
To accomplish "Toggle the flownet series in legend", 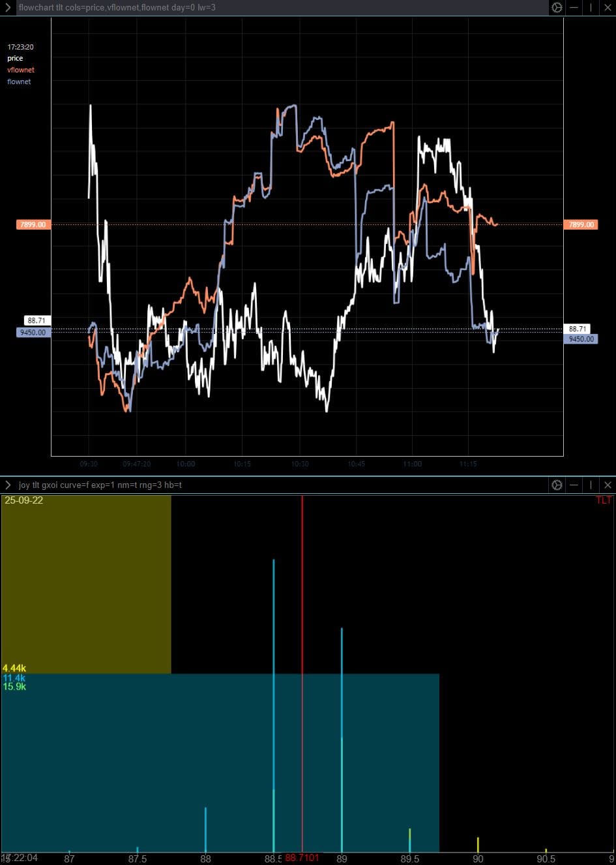I will tap(19, 82).
